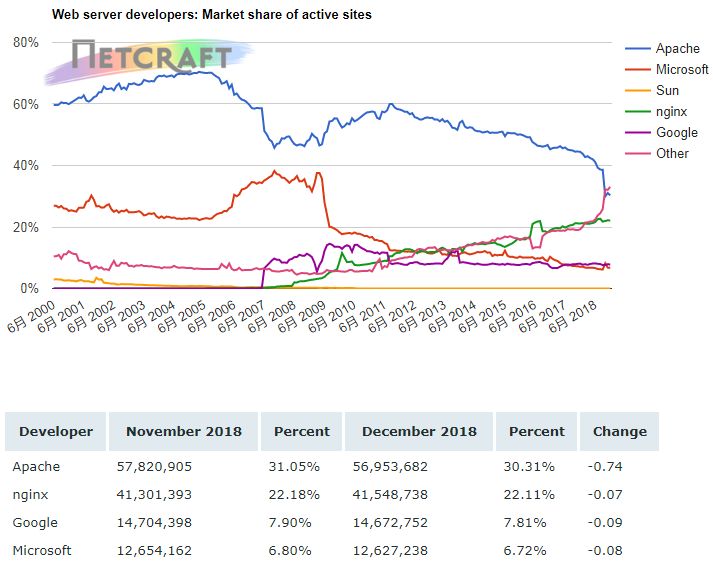Viewport: 713px width, 570px height.
Task: Select the Sun legend entry
Action: pos(667,91)
